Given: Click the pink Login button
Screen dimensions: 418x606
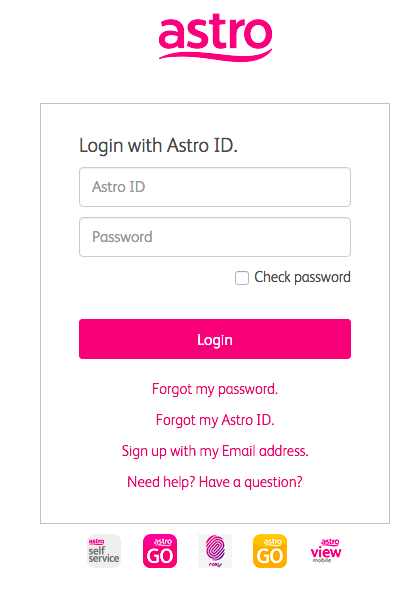Looking at the screenshot, I should point(215,339).
